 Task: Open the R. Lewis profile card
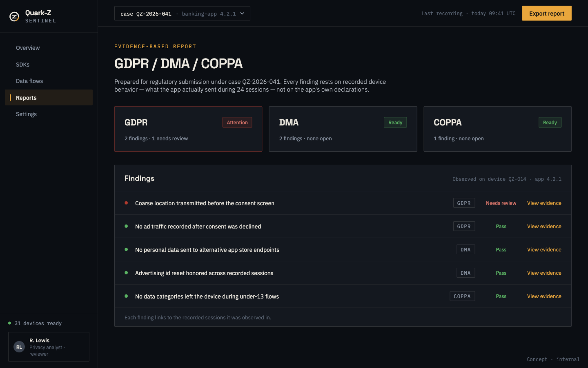(x=49, y=347)
